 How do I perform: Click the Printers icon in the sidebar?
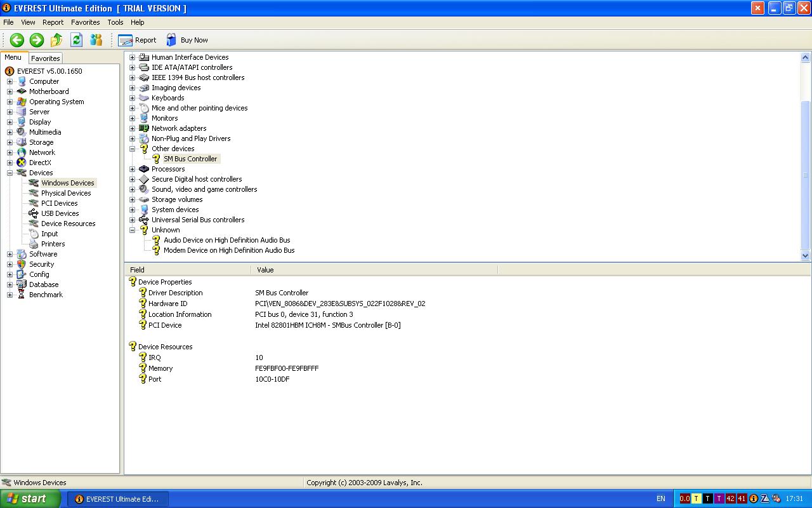pos(34,244)
